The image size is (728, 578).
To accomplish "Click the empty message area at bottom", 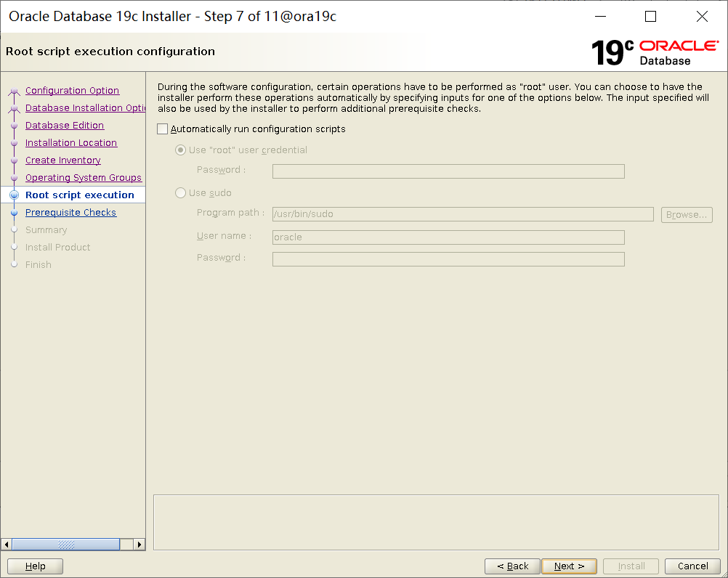I will (436, 522).
